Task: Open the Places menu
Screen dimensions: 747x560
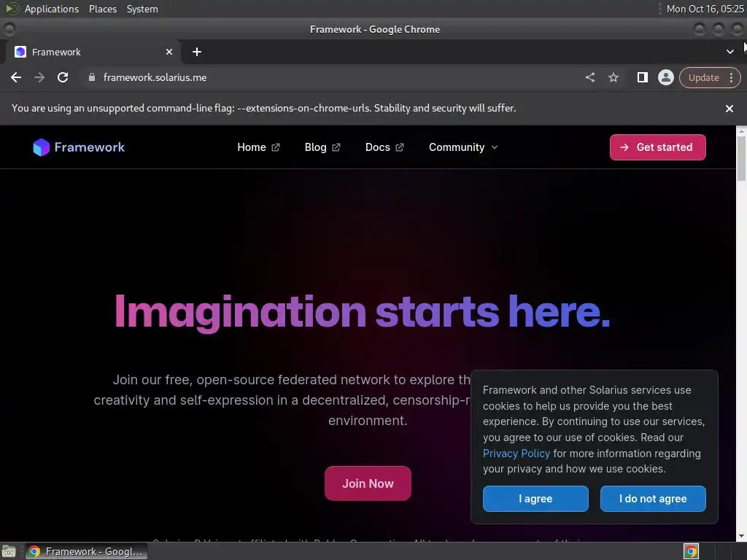Action: pyautogui.click(x=102, y=9)
